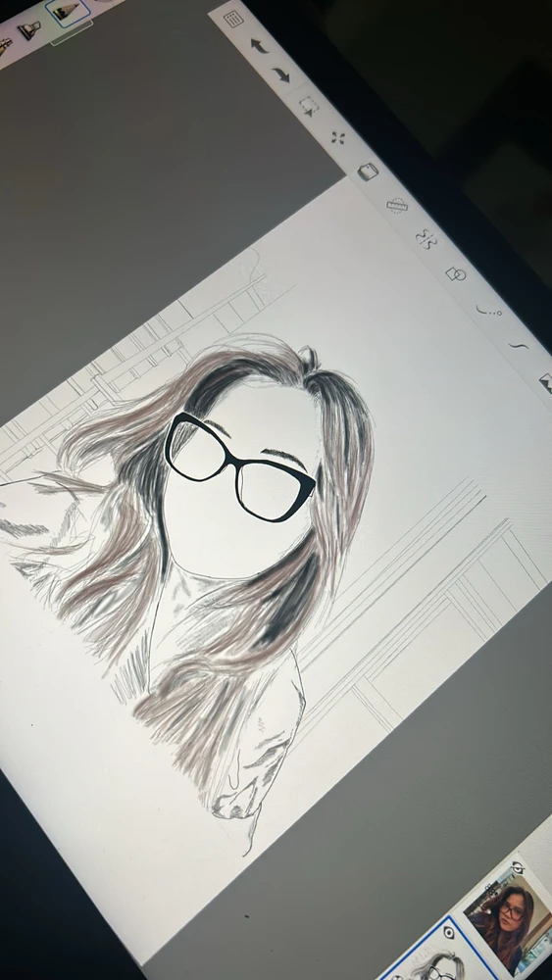Select the chisel marker brush
Image resolution: width=552 pixels, height=980 pixels.
[x=28, y=28]
